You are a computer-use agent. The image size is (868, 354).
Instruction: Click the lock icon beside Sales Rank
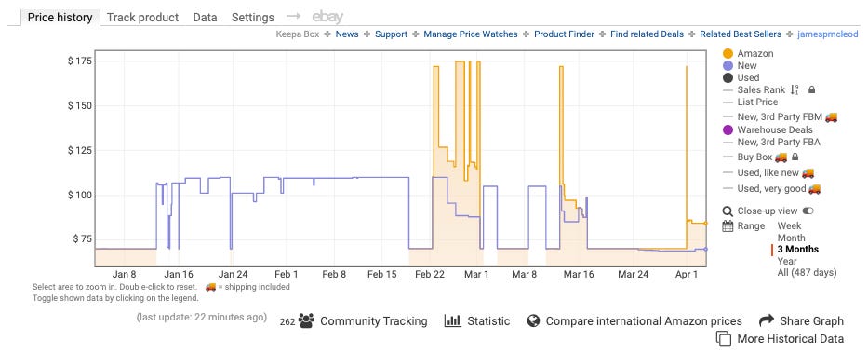tap(812, 89)
